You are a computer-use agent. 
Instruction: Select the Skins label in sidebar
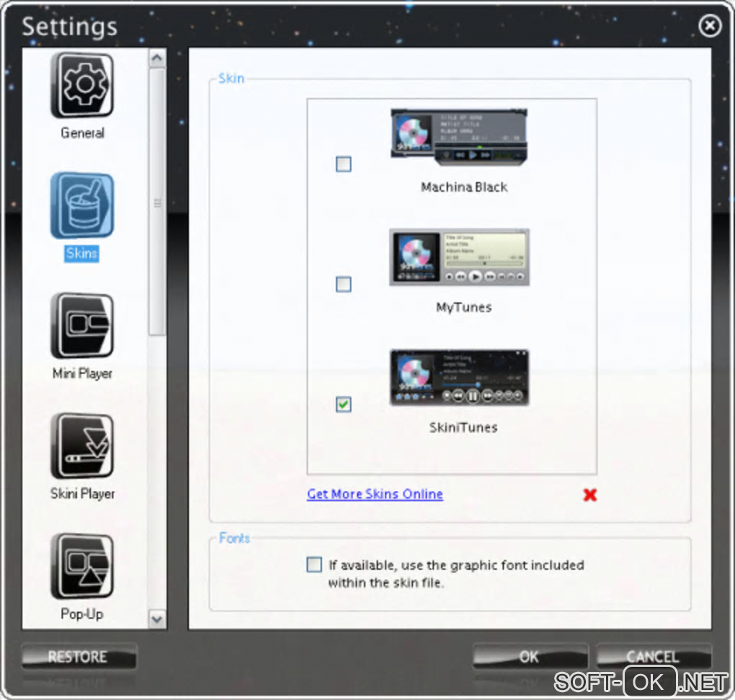(x=81, y=254)
